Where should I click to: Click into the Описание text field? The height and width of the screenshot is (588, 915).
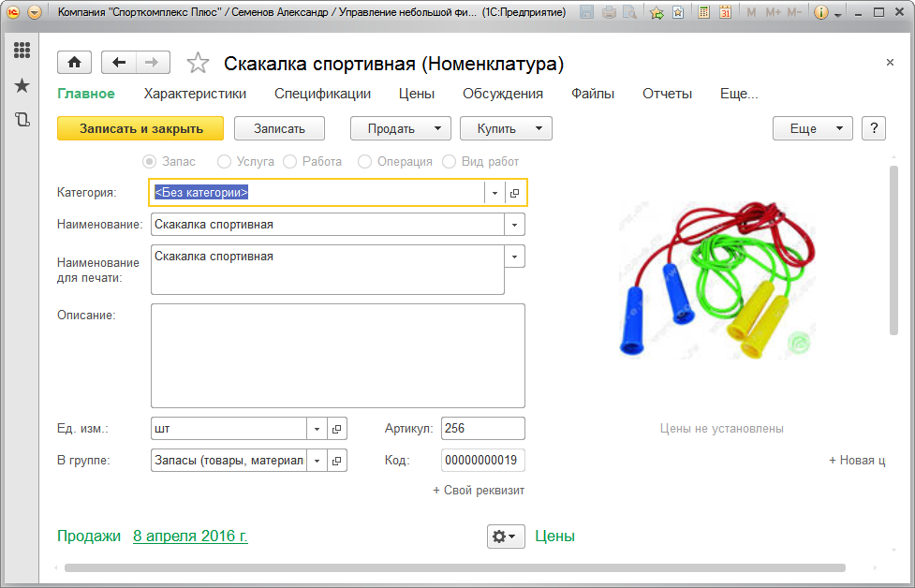[337, 356]
